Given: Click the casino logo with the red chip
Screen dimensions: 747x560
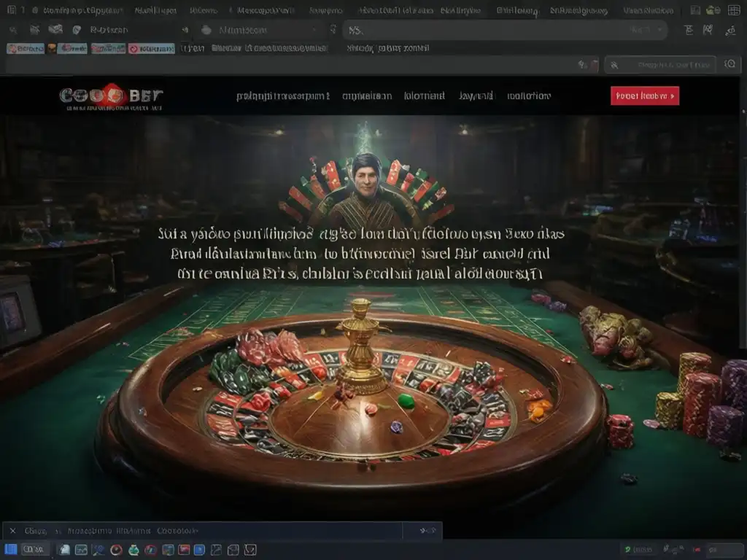Looking at the screenshot, I should tap(111, 97).
